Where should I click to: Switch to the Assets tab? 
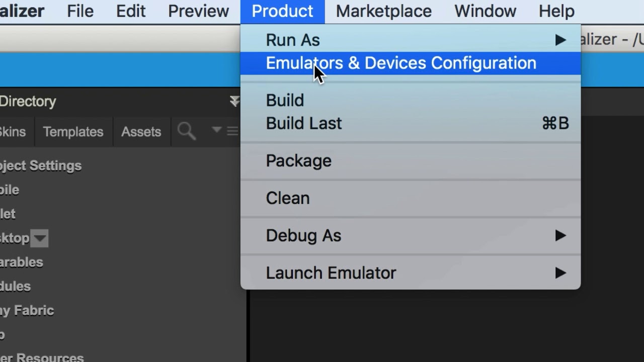pos(141,132)
